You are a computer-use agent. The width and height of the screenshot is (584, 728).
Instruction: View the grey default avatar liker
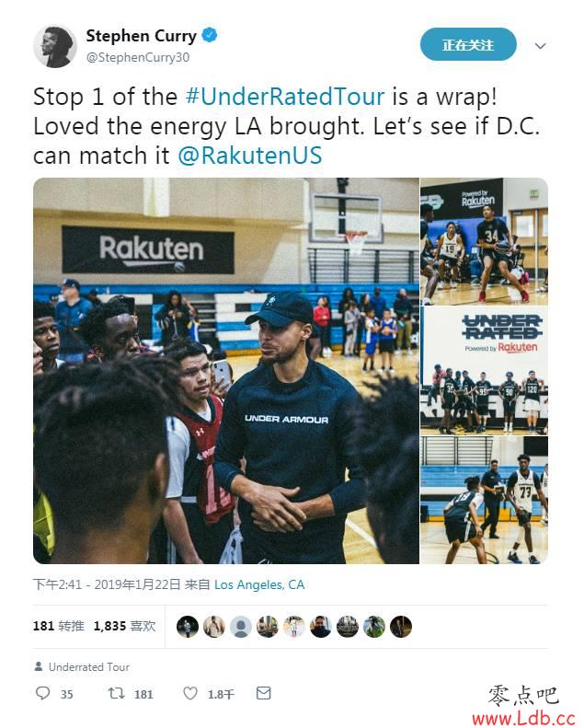point(241,627)
